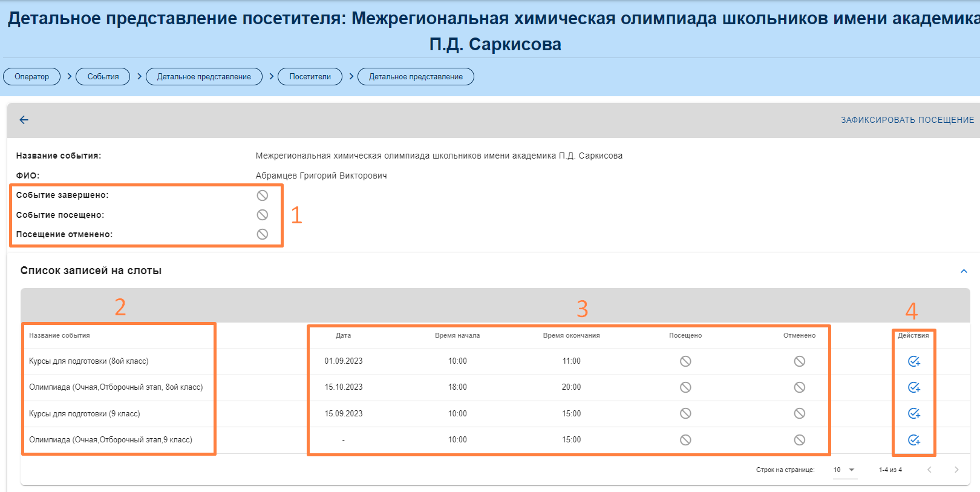Open the rows per page dropdown
The height and width of the screenshot is (492, 980).
(x=844, y=470)
